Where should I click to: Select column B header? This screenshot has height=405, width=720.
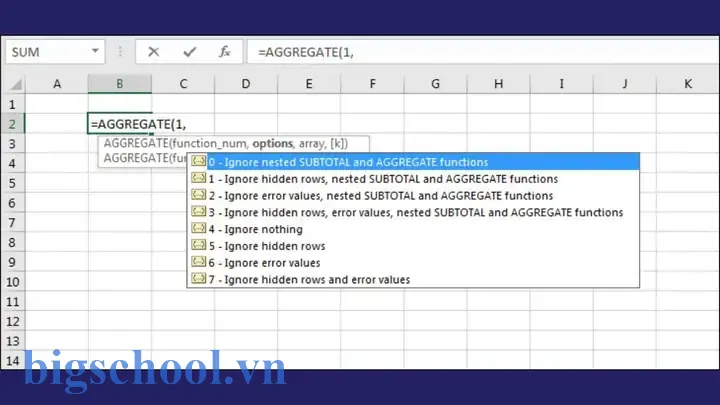point(119,84)
